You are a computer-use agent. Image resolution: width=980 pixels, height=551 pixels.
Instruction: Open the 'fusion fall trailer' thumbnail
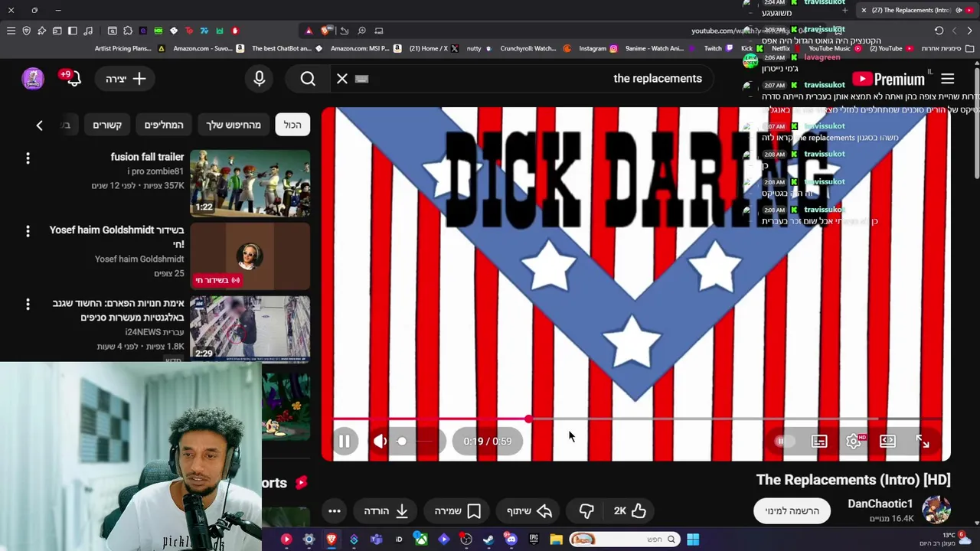[250, 183]
